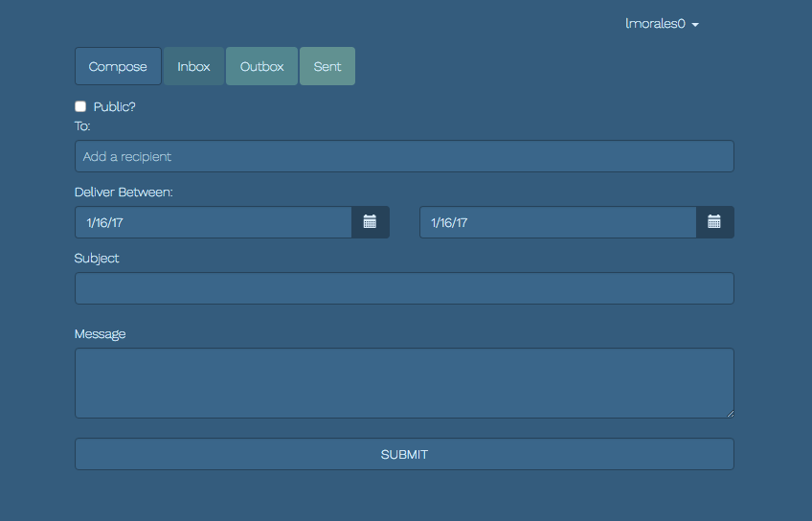Click the 'Subject' field label
The image size is (812, 521).
click(x=97, y=259)
